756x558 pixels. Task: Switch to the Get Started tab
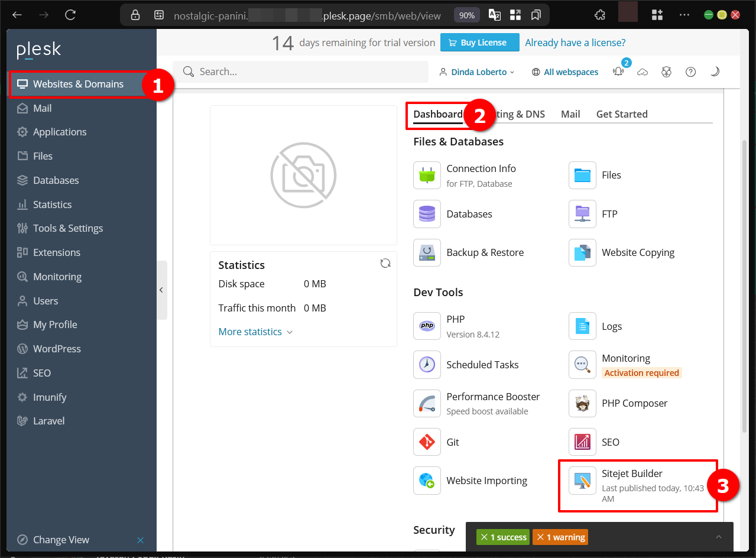pos(621,114)
